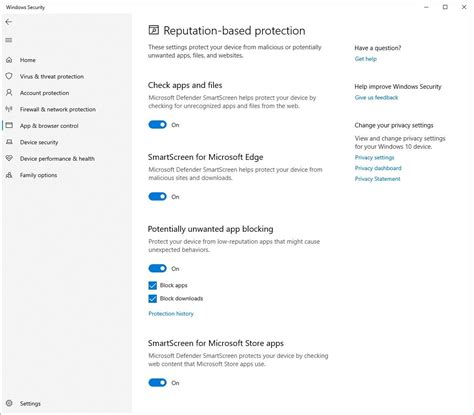Open the Protection history link
Screen dimensions: 474x415
[171, 314]
